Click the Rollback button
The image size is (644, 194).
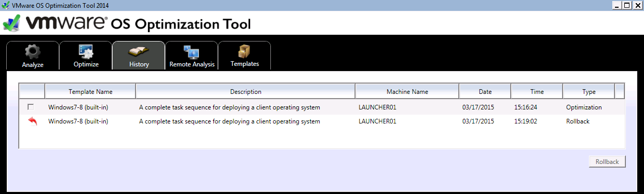click(607, 162)
